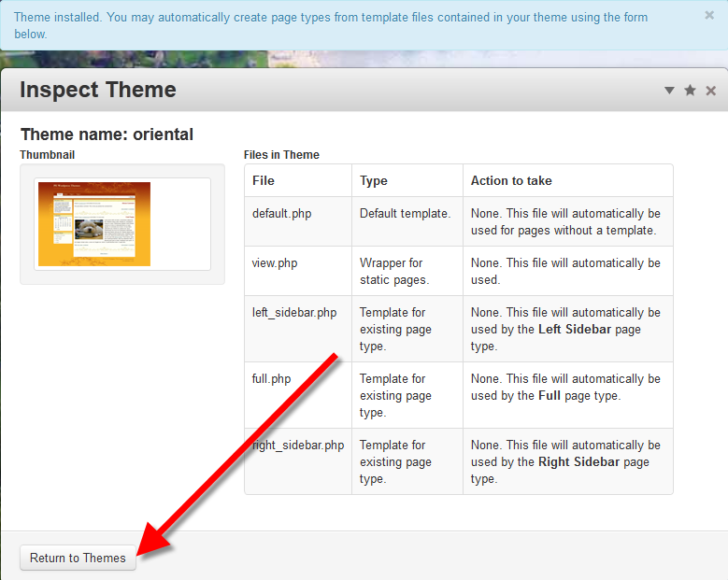
Task: Click the 'Theme name: oriental' heading
Action: click(x=107, y=134)
